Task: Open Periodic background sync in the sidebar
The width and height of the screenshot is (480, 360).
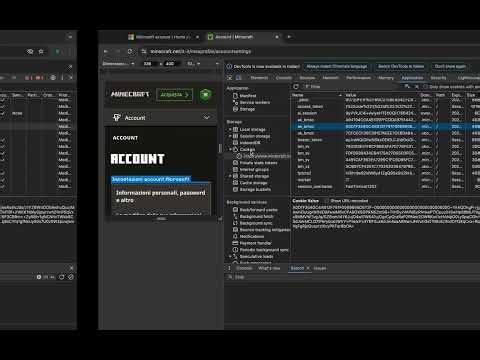Action: click(x=264, y=250)
